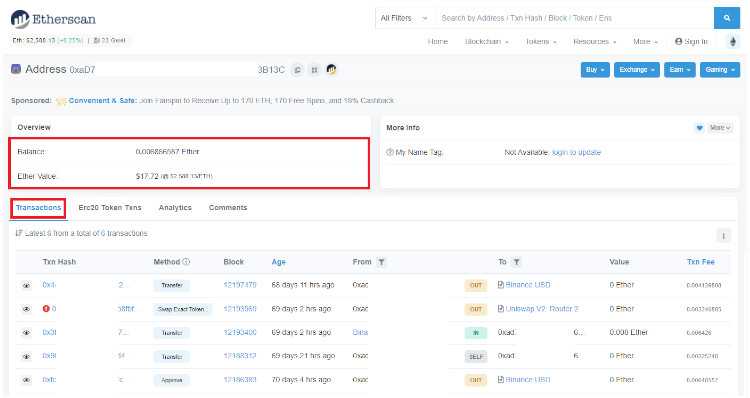Preview the Approve transaction
The width and height of the screenshot is (750, 398).
click(x=26, y=380)
